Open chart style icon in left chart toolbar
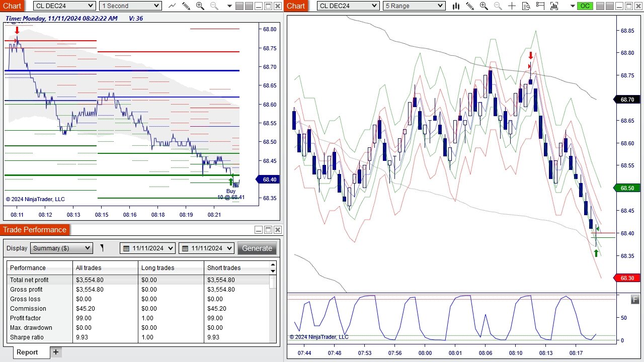This screenshot has height=362, width=644. [173, 6]
